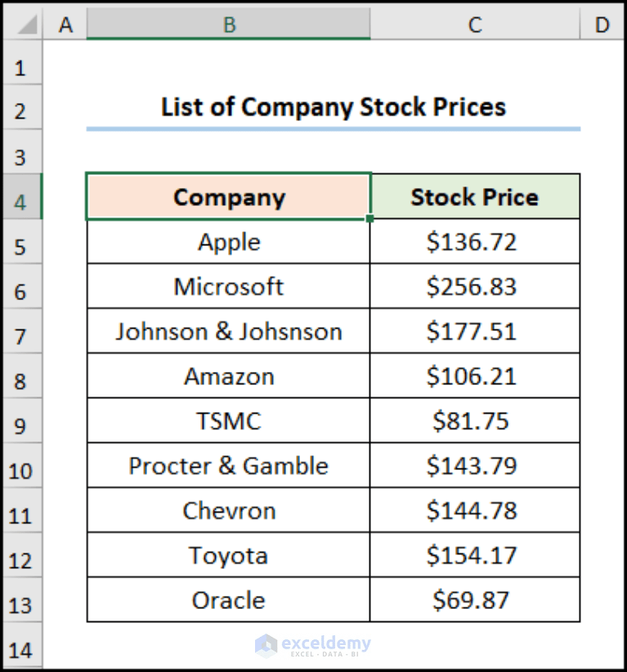Select column header A

point(65,25)
